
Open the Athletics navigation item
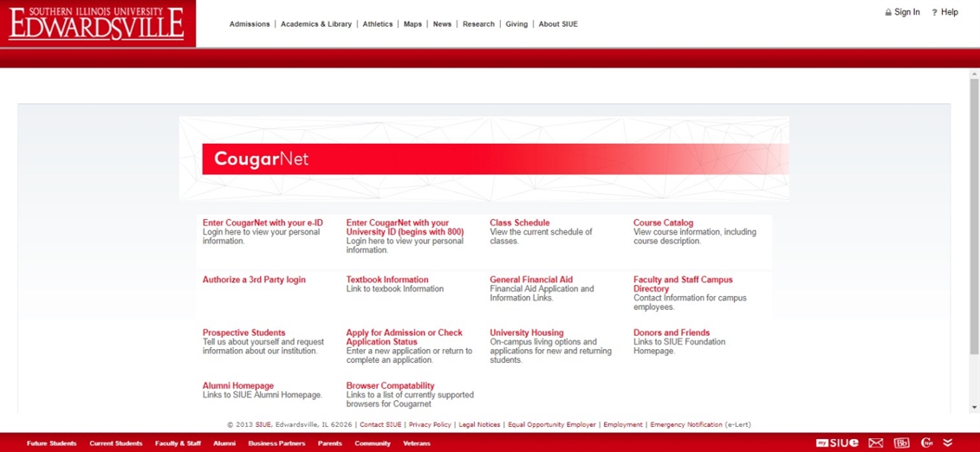[378, 24]
